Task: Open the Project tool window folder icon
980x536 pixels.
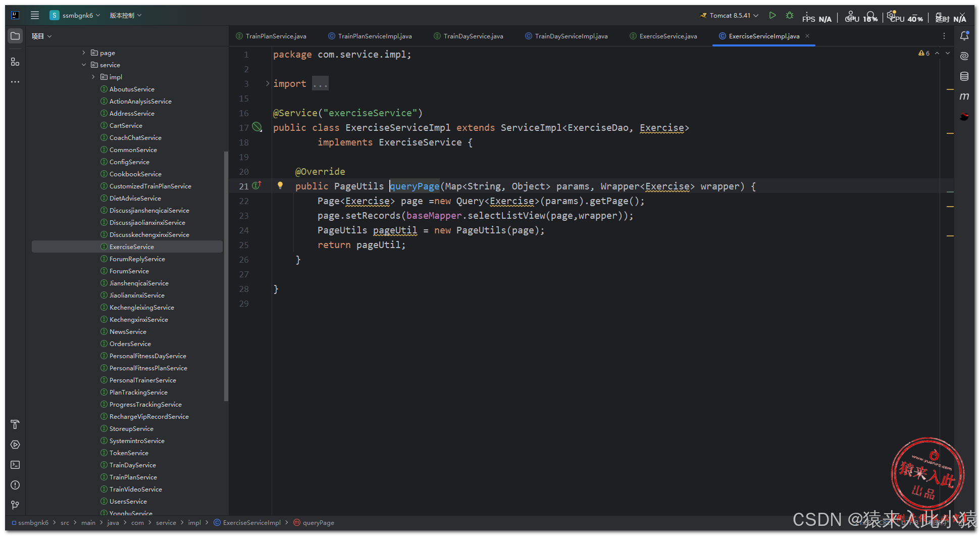Action: pyautogui.click(x=15, y=36)
